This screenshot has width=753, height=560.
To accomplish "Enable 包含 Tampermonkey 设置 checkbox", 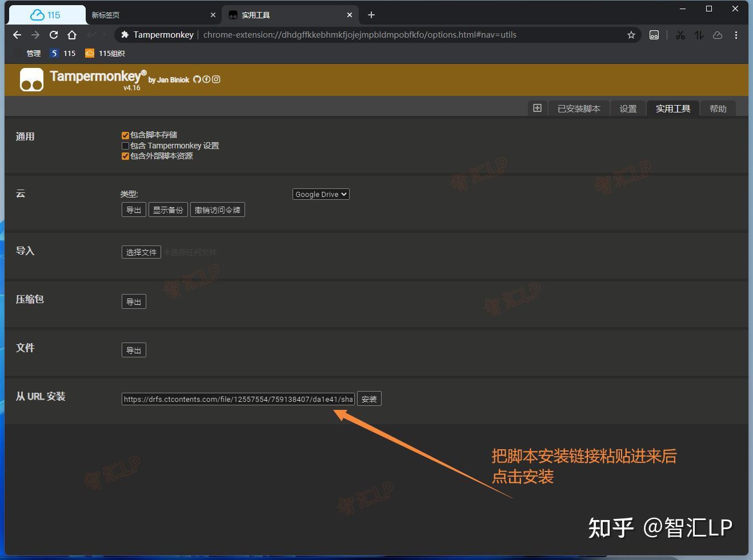I will [x=125, y=146].
